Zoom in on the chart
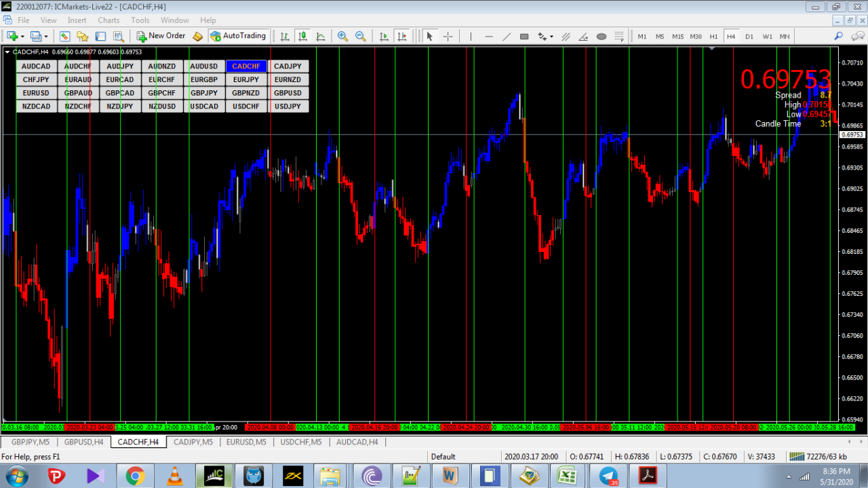Image resolution: width=868 pixels, height=488 pixels. point(343,36)
